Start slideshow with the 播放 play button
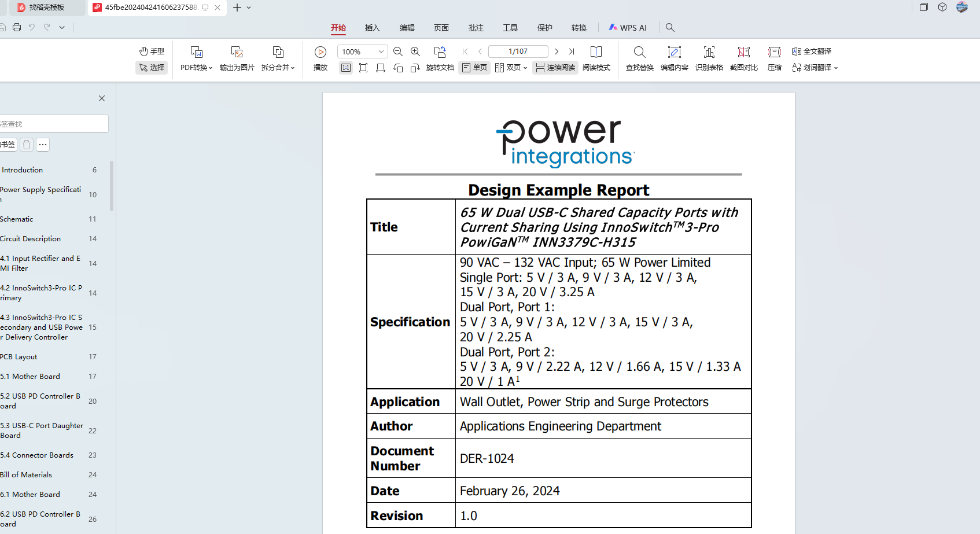The height and width of the screenshot is (534, 980). pyautogui.click(x=320, y=52)
